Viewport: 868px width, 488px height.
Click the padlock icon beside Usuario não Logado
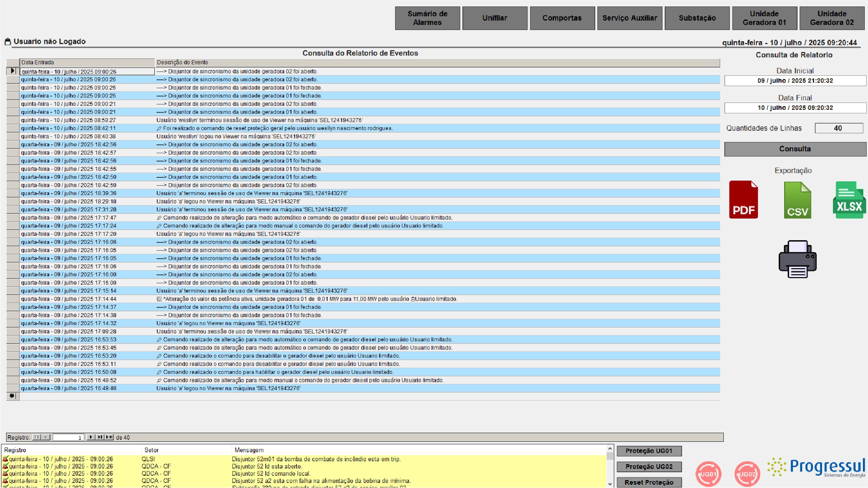point(8,42)
